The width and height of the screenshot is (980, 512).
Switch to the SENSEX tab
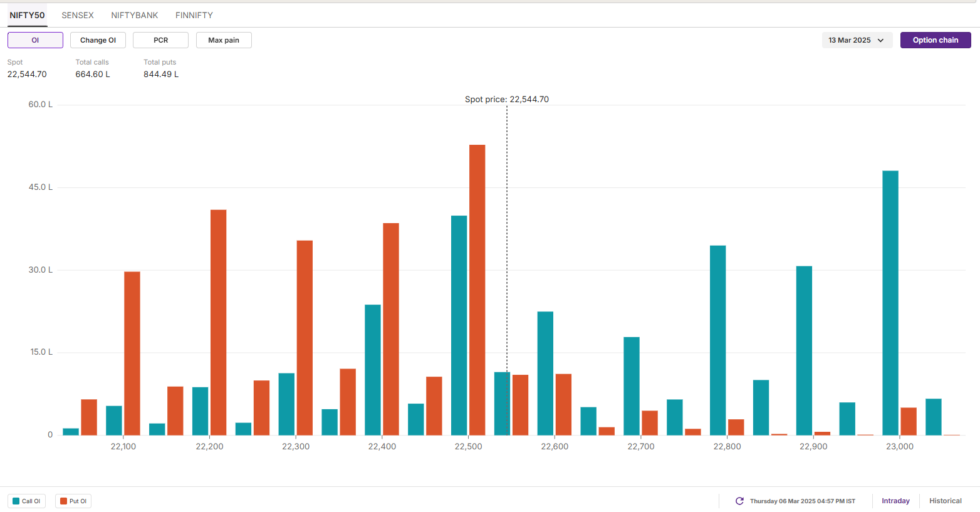click(x=78, y=15)
